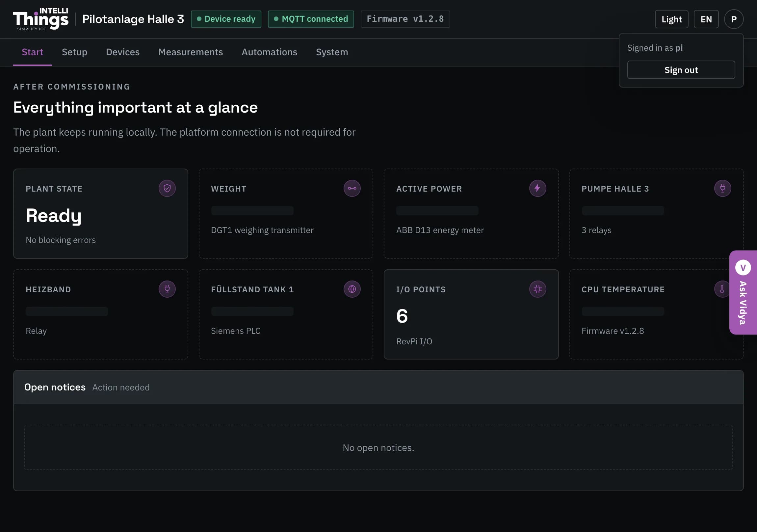757x532 pixels.
Task: Open the System tab
Action: click(x=332, y=52)
